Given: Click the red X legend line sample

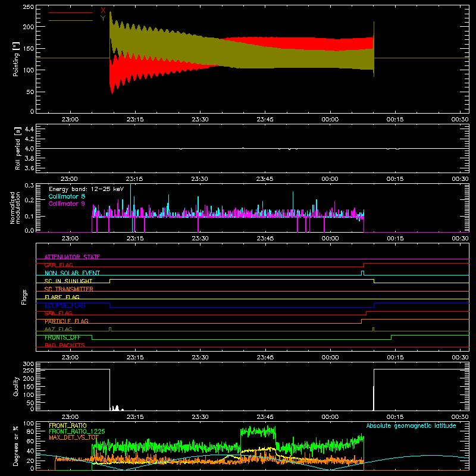Looking at the screenshot, I should 71,12.
